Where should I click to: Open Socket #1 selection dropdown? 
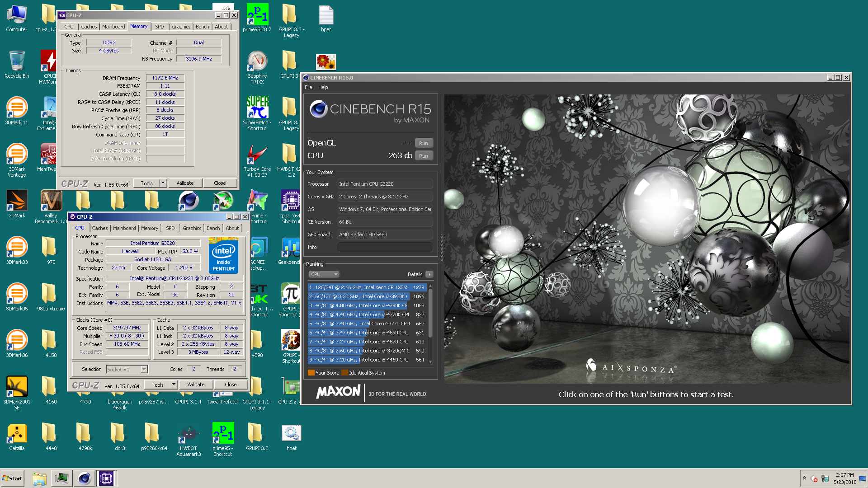(x=127, y=370)
